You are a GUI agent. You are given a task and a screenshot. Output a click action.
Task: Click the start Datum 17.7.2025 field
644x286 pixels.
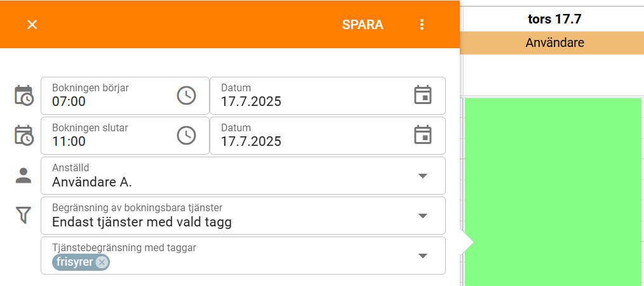328,96
